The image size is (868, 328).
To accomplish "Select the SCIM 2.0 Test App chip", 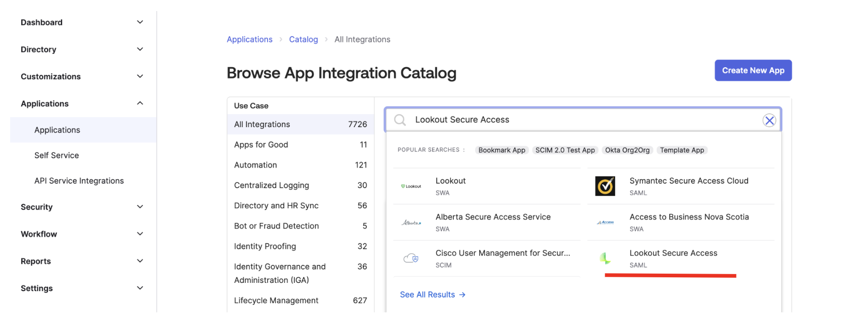I will [565, 150].
